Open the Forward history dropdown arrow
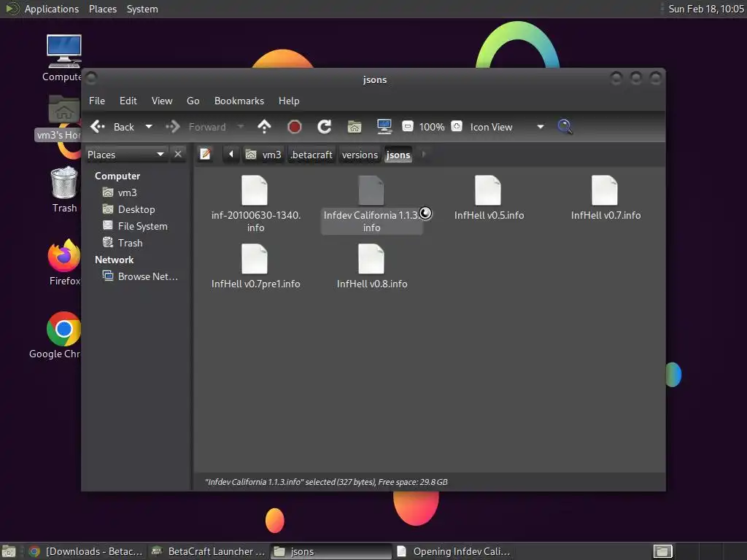Image resolution: width=747 pixels, height=560 pixels. coord(241,127)
